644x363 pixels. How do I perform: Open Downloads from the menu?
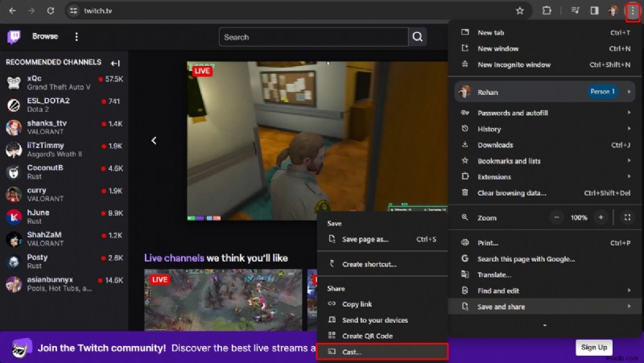click(546, 145)
